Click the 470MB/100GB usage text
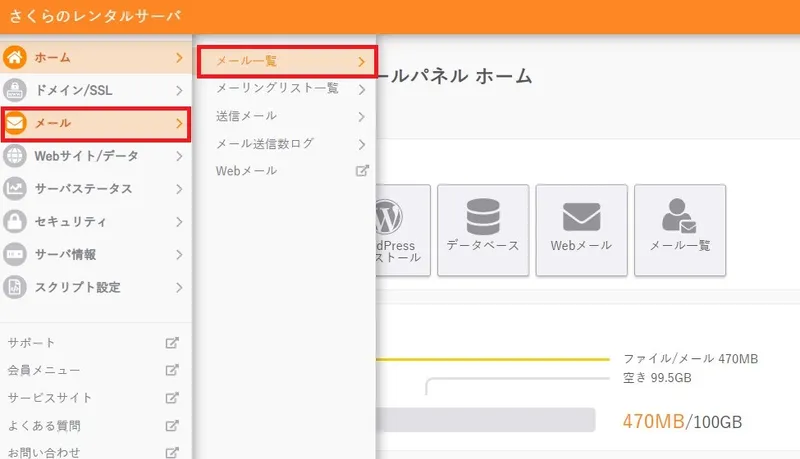 [x=682, y=422]
